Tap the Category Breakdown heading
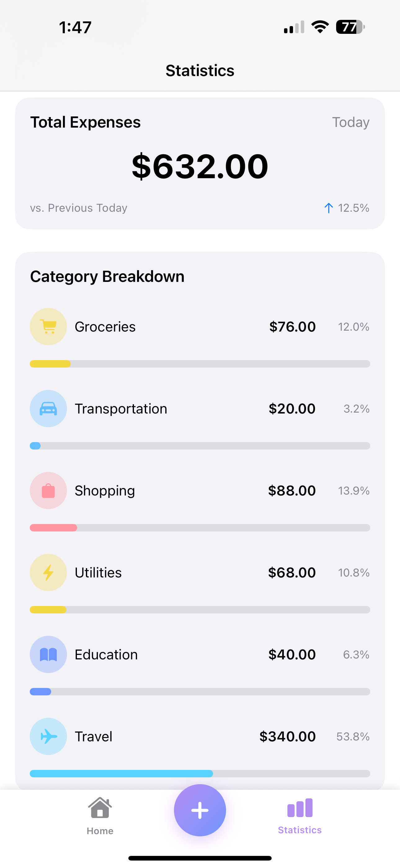This screenshot has width=400, height=868. (x=107, y=277)
